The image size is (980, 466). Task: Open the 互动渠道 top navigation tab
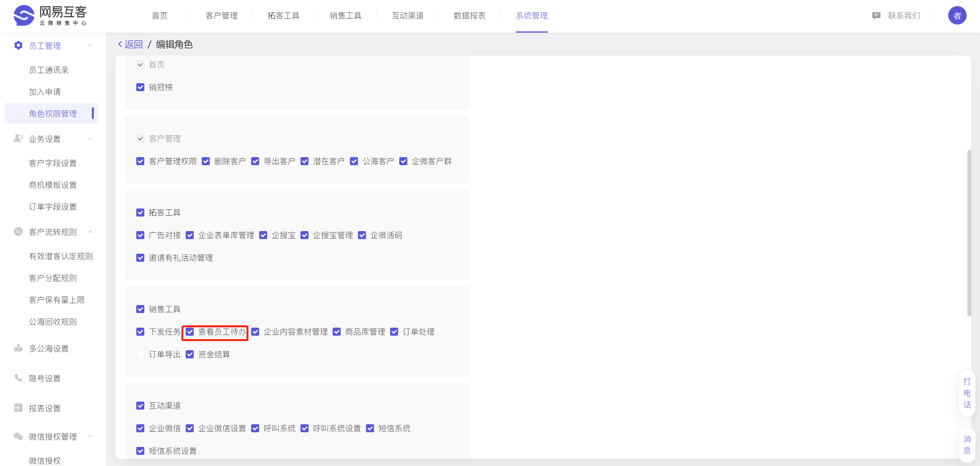click(408, 16)
